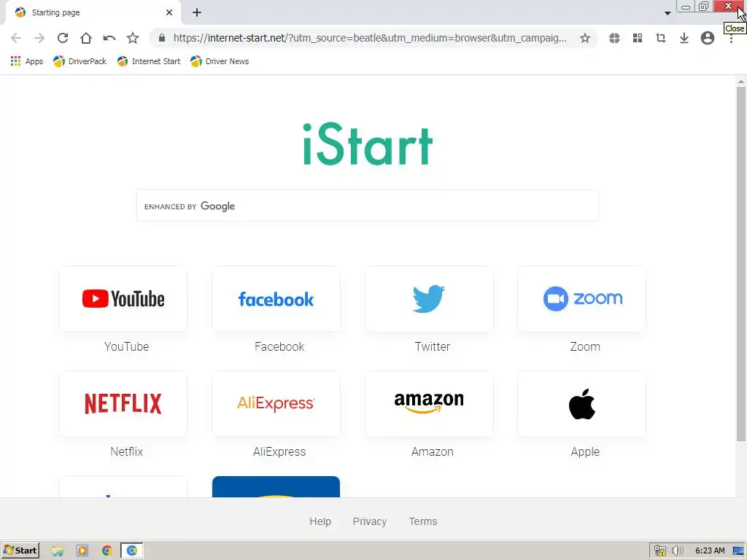Click the undo closed tab arrow icon

(x=109, y=38)
